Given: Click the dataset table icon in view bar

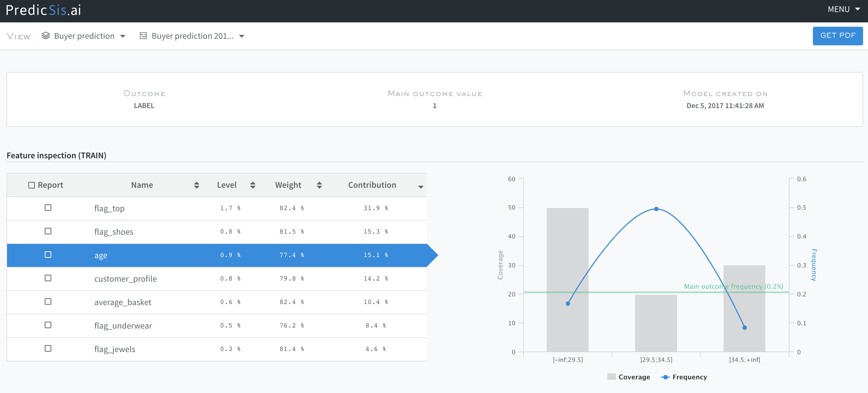Looking at the screenshot, I should [143, 36].
